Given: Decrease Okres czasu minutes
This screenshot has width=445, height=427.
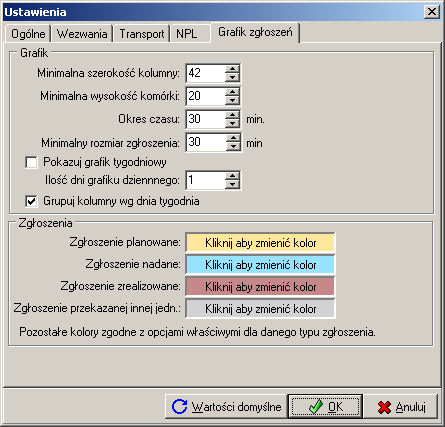Looking at the screenshot, I should point(232,123).
